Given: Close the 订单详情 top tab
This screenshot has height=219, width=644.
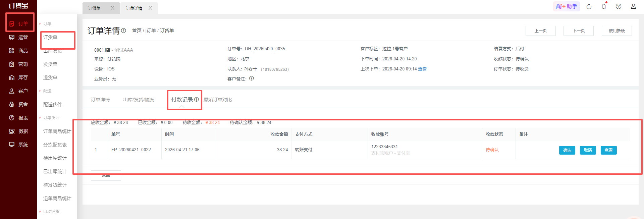Looking at the screenshot, I should tap(151, 8).
